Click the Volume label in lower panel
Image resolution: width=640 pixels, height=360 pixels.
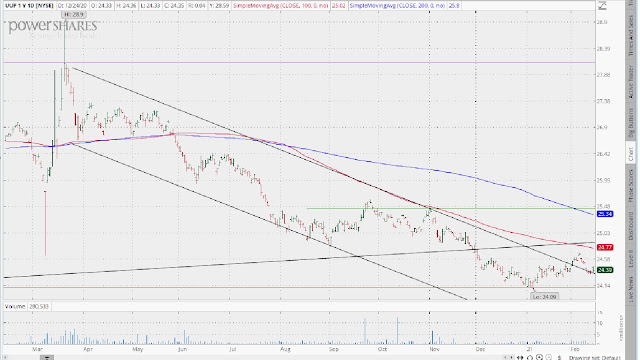(x=15, y=306)
